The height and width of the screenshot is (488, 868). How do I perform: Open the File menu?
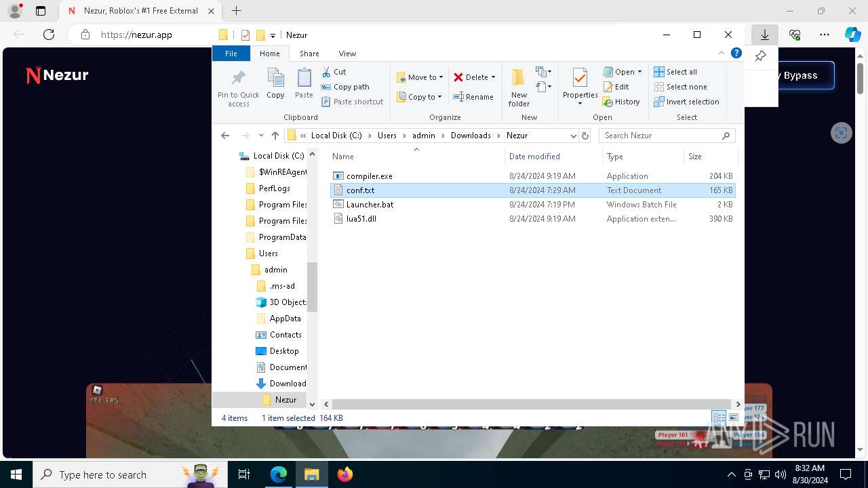pos(231,54)
